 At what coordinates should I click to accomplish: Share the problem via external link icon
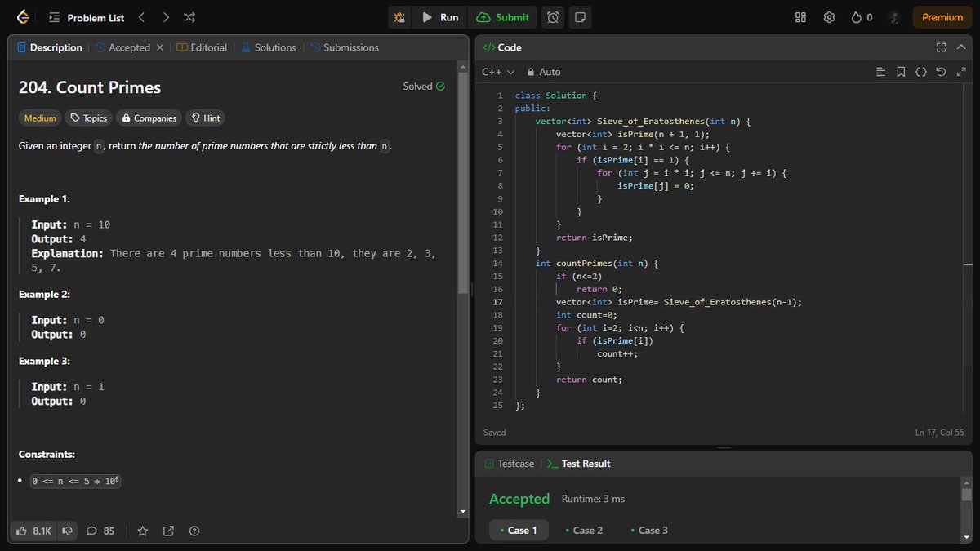tap(169, 531)
